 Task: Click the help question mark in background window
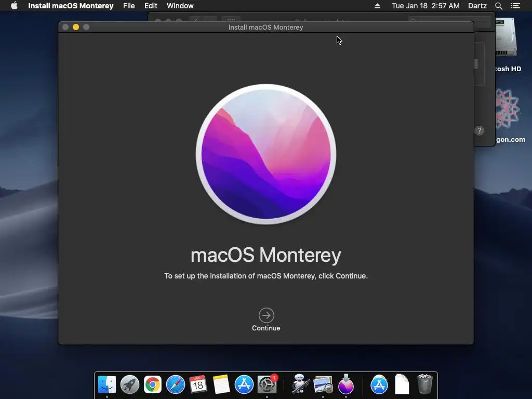click(x=480, y=130)
